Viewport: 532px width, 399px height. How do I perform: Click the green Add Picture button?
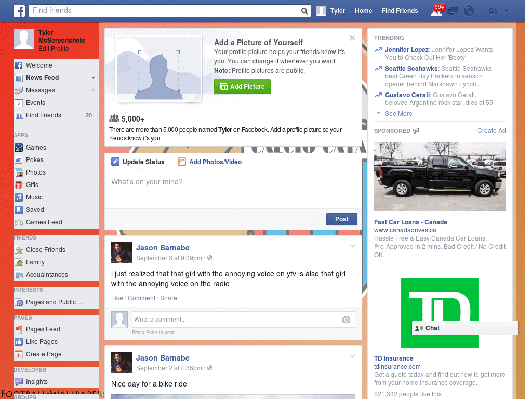[x=242, y=87]
